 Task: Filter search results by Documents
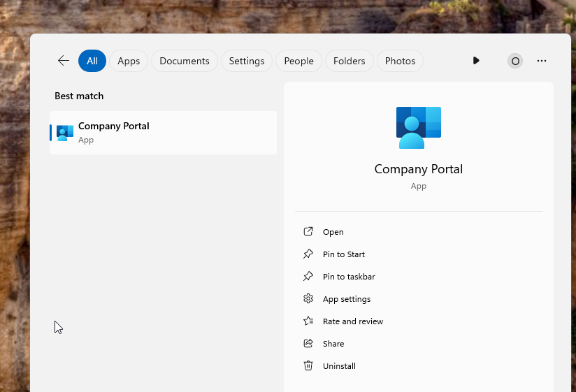click(x=185, y=61)
